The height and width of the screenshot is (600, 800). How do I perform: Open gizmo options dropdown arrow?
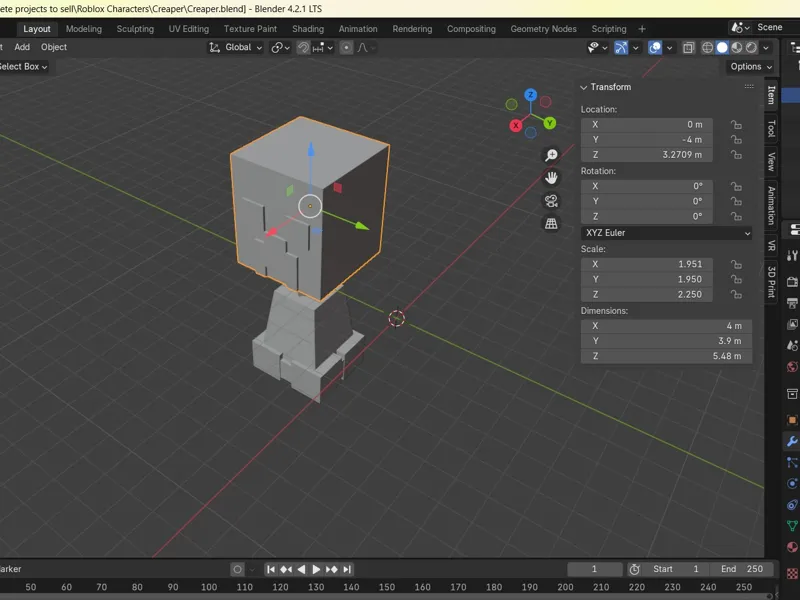tap(636, 47)
